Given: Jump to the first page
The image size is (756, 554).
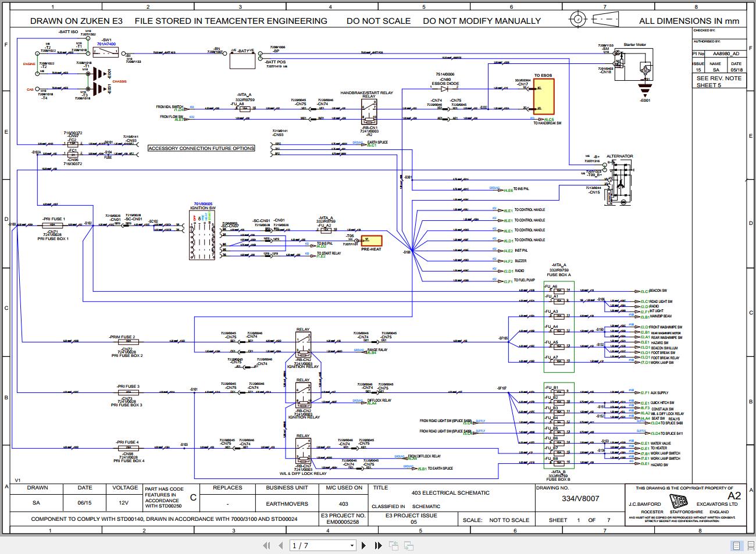Looking at the screenshot, I should [267, 545].
